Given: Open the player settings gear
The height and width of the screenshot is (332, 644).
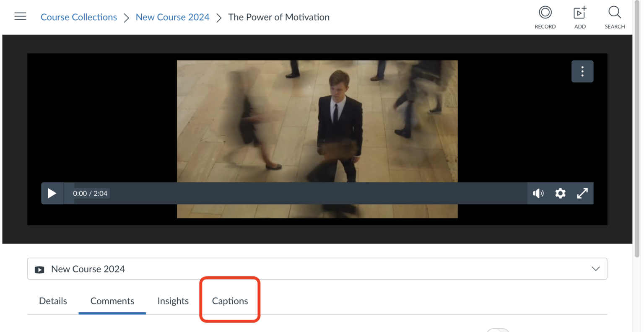Looking at the screenshot, I should [560, 193].
